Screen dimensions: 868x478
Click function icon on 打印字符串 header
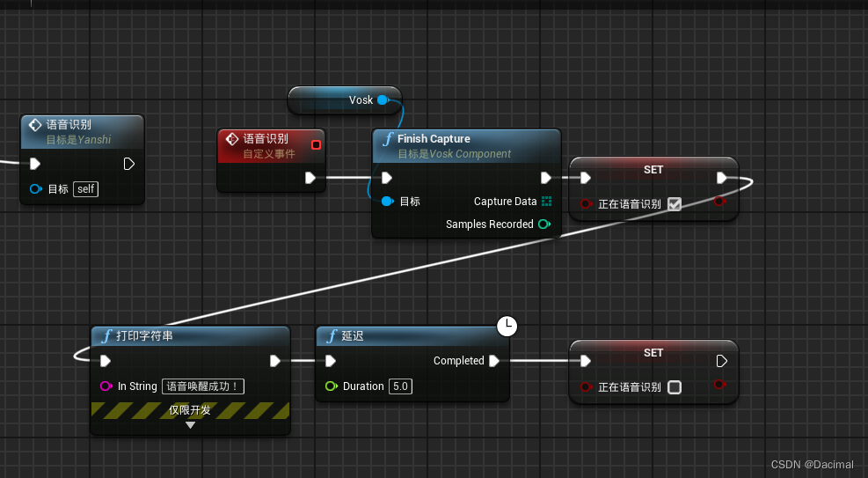tap(106, 336)
